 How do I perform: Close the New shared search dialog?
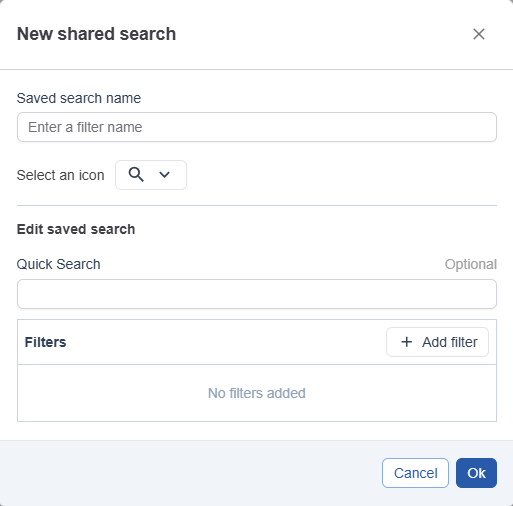479,34
